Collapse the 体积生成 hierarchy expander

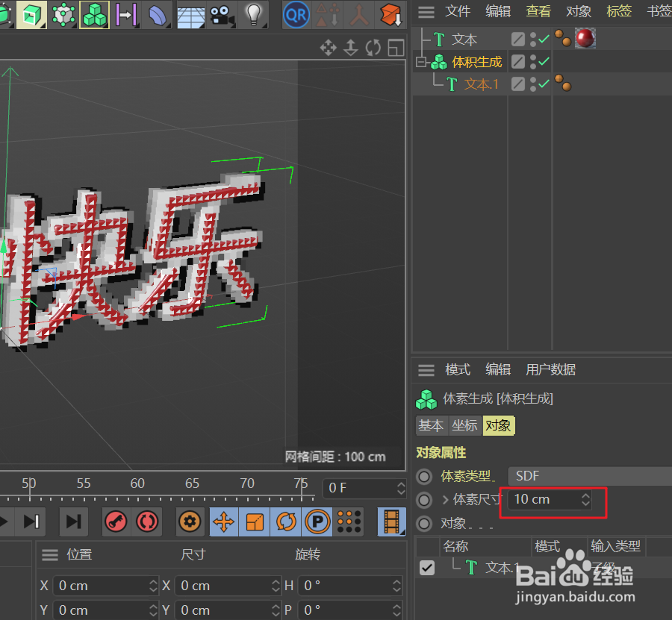coord(420,62)
